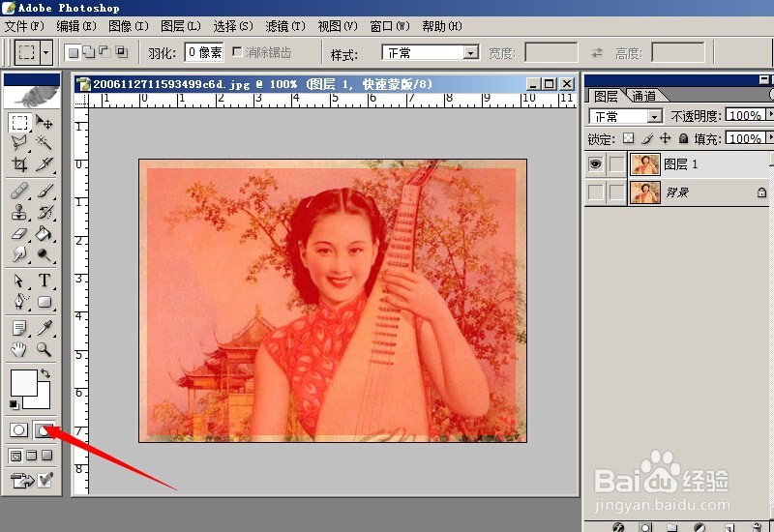Select the Rectangular Marquee tool in toolbox
Viewport: 774px width, 532px height.
[x=19, y=123]
